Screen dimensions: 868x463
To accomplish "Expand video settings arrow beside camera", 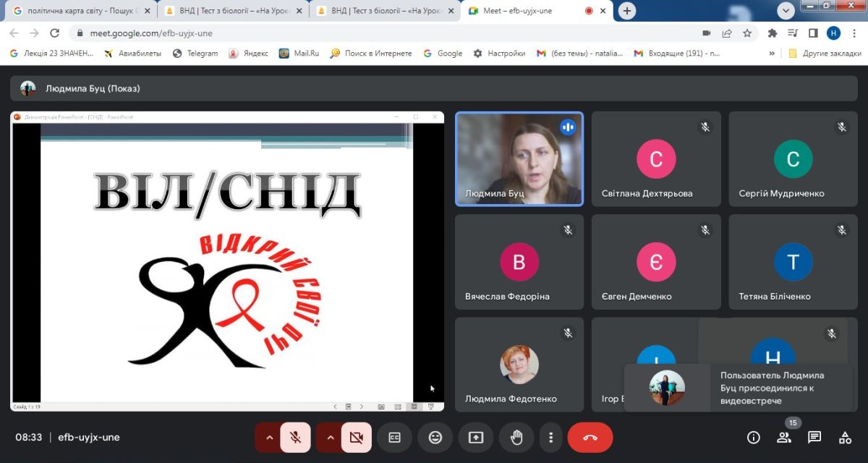I will [331, 438].
